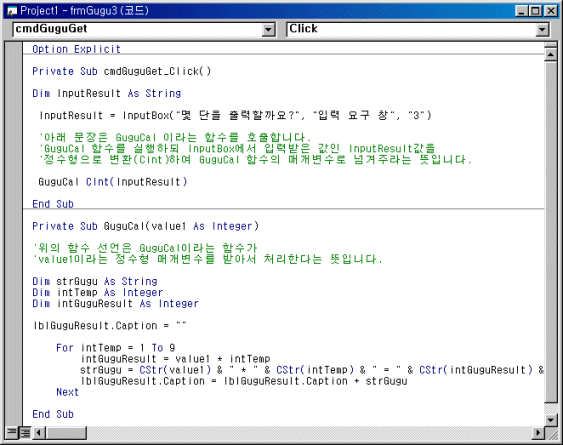Click the vertical scrollbar up arrow
Screen dimensions: 563x445
(550, 55)
